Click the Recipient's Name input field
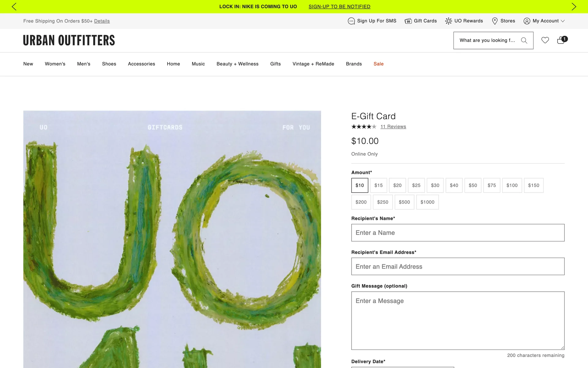 point(458,233)
